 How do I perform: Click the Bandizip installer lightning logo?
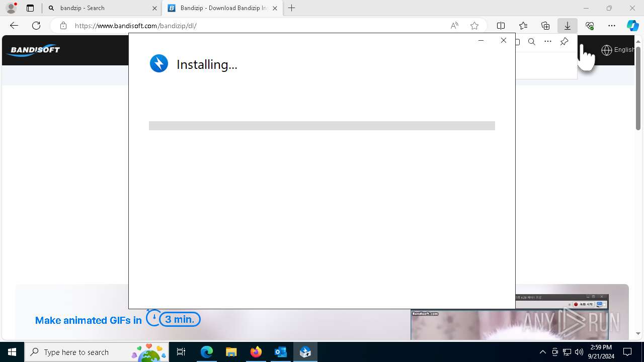pyautogui.click(x=159, y=64)
